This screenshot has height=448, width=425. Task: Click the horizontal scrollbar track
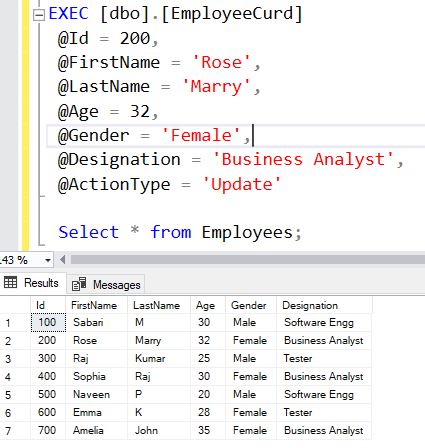coord(247,259)
